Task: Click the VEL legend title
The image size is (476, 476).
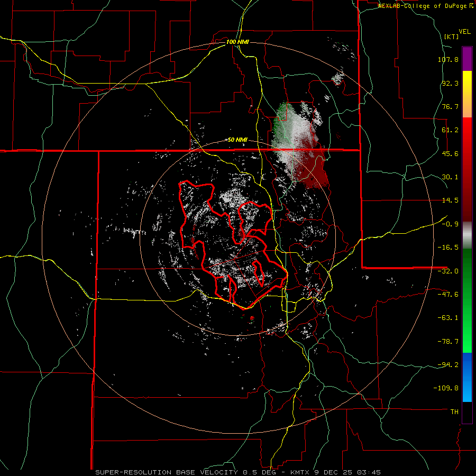Action: tap(464, 32)
